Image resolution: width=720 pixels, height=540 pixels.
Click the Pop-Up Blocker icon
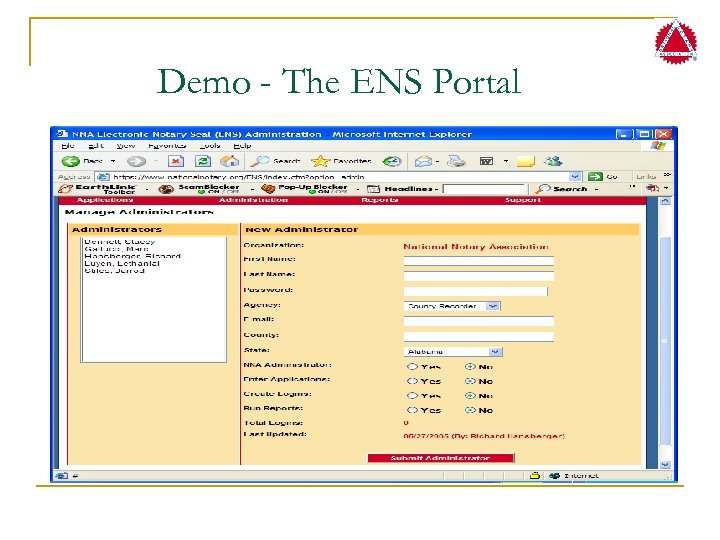coord(268,189)
